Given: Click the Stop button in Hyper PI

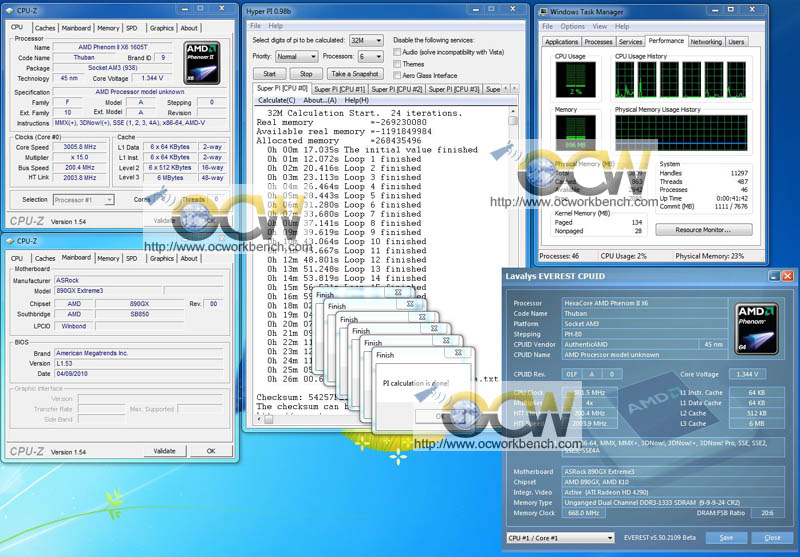Looking at the screenshot, I should coord(306,74).
